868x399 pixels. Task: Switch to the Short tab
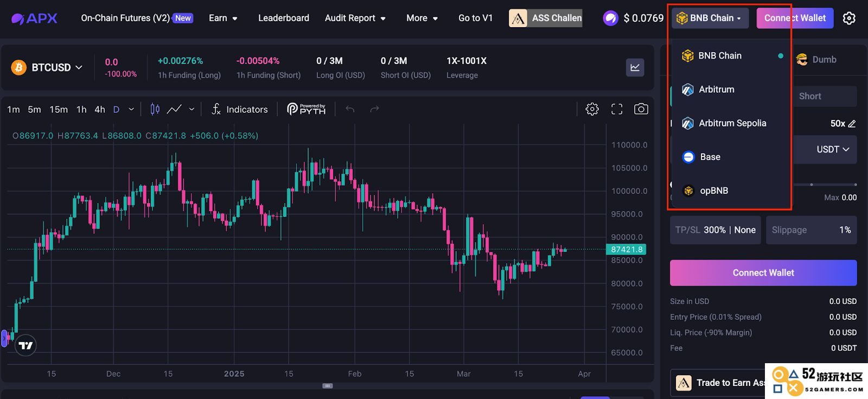click(x=810, y=96)
